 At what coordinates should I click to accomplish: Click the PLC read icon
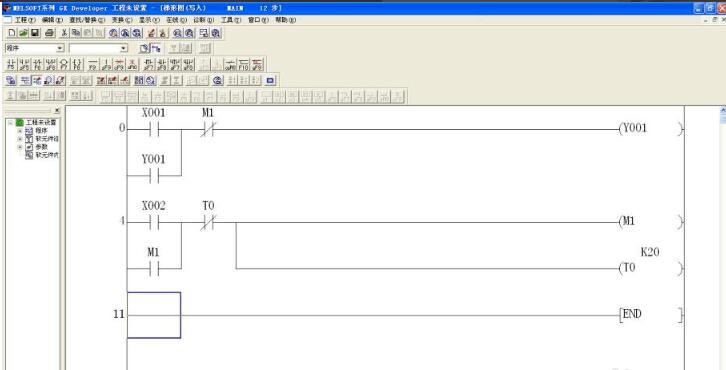pos(162,33)
